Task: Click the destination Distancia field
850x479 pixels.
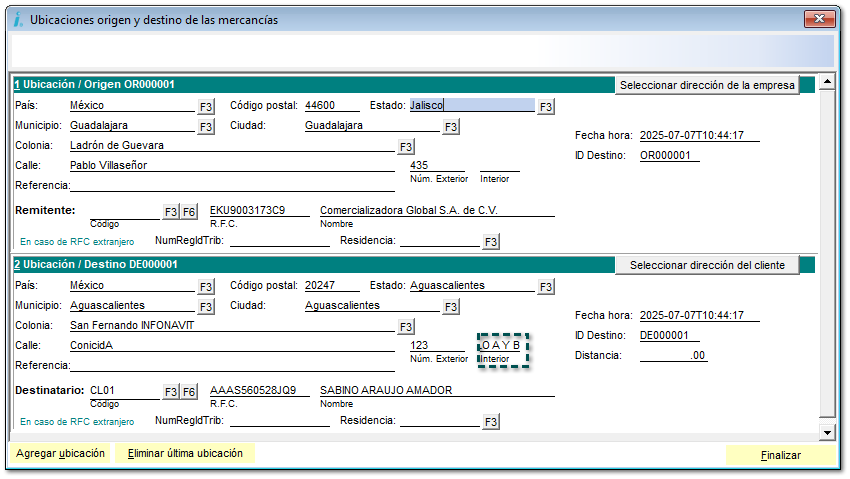Action: point(673,355)
